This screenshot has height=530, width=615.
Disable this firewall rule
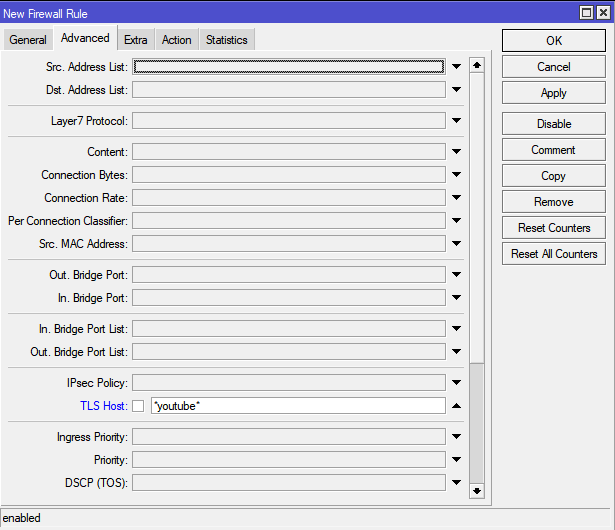tap(554, 124)
